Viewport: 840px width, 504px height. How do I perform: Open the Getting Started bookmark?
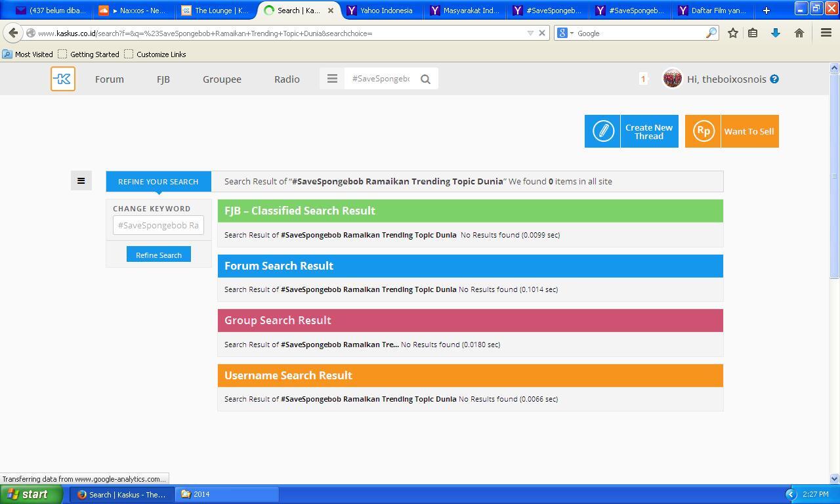pos(89,54)
